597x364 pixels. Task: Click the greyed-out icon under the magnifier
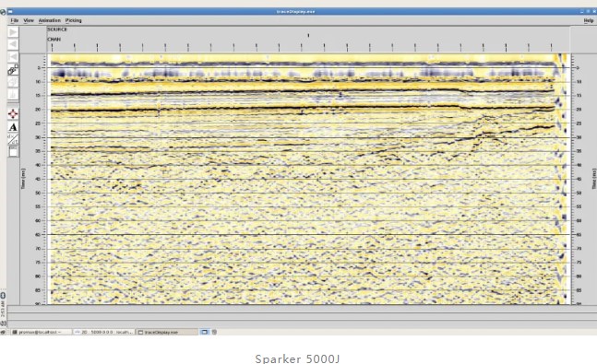tap(13, 82)
